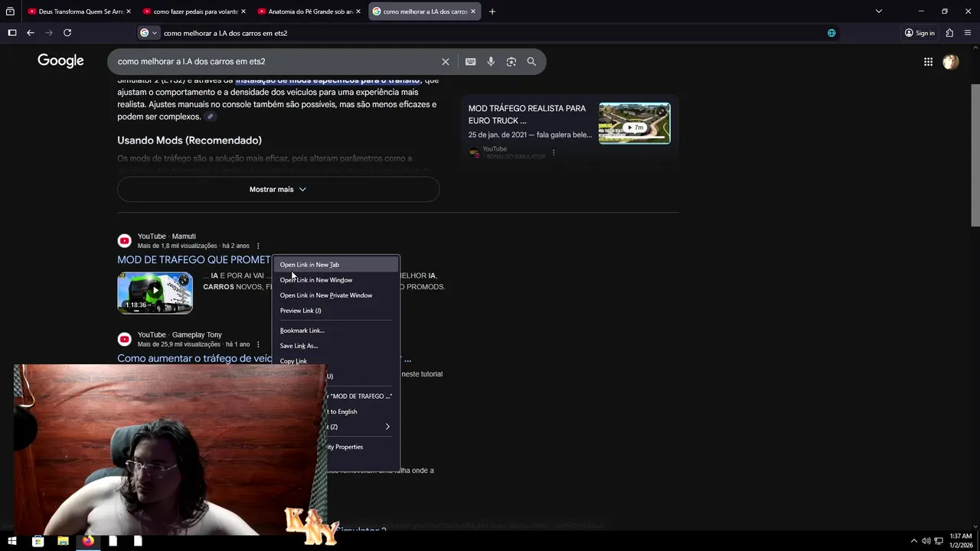Open more options beside 'há 1 ano' result
The height and width of the screenshot is (551, 980).
tap(258, 344)
